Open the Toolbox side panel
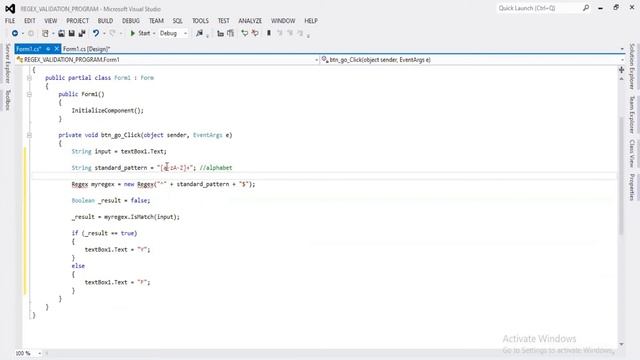Viewport: 640px width, 360px height. pos(7,100)
